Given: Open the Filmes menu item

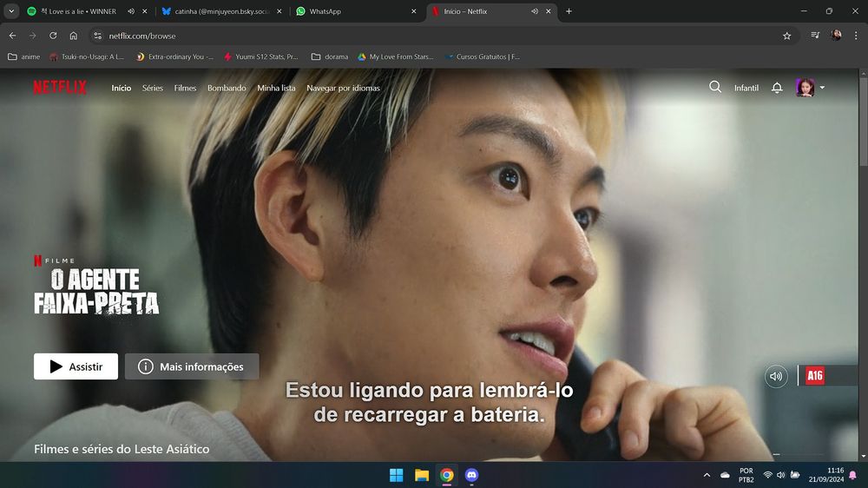Looking at the screenshot, I should [x=185, y=88].
